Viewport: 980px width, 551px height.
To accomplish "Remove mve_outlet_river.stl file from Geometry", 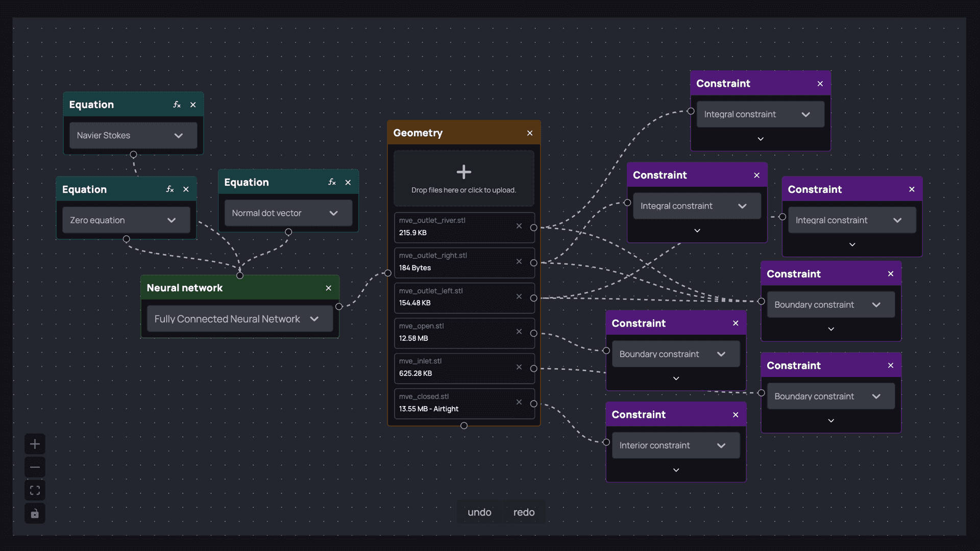I will tap(519, 226).
